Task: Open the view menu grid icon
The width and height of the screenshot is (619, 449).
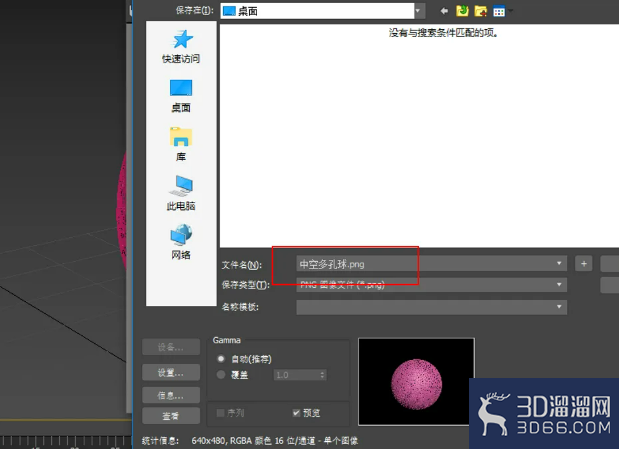Action: tap(499, 11)
